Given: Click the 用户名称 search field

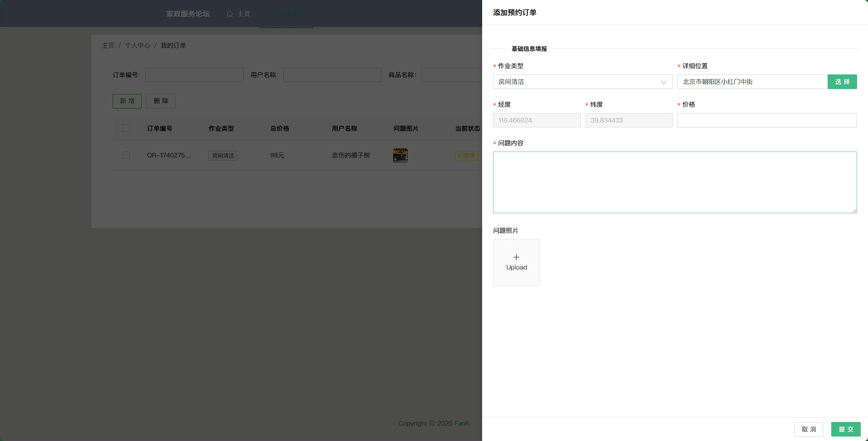Looking at the screenshot, I should [x=332, y=75].
